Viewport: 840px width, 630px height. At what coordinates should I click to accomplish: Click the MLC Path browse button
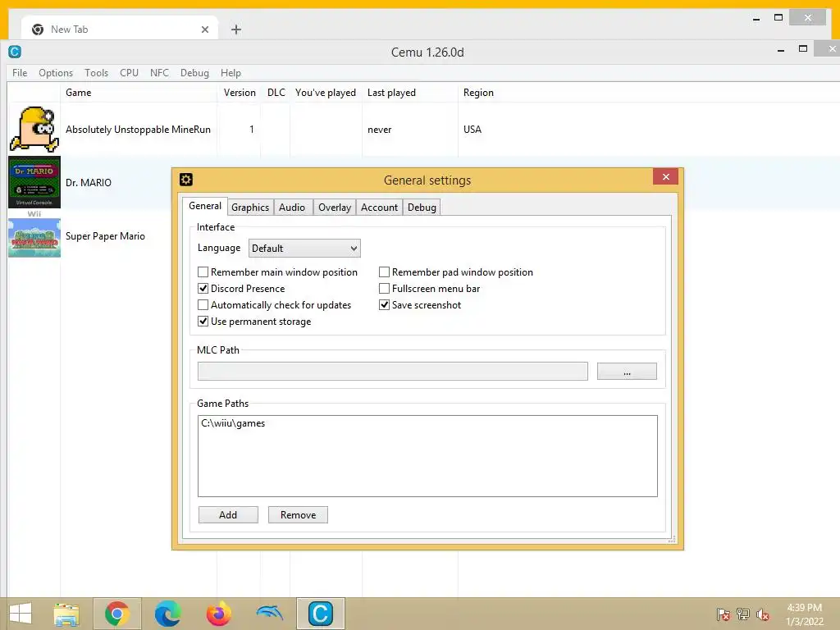click(x=627, y=372)
